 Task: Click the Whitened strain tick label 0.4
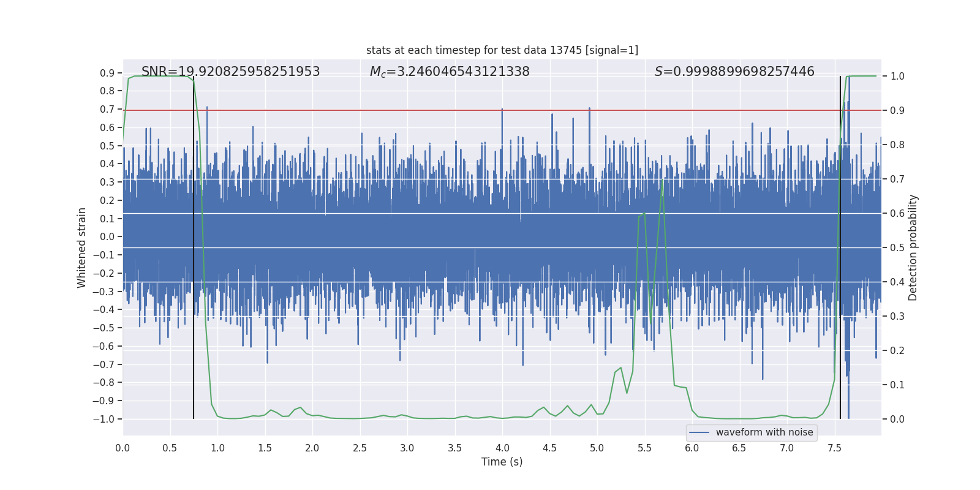pos(107,164)
